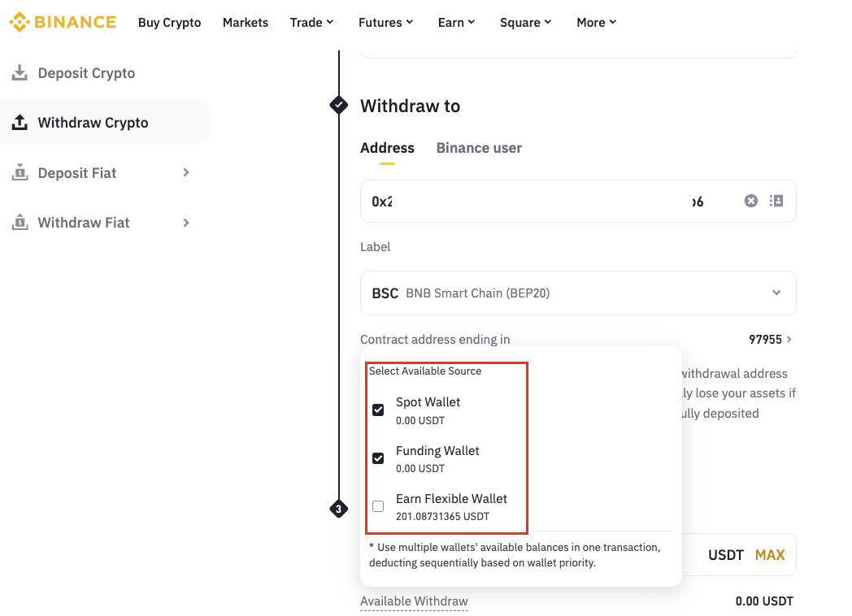Screen dimensions: 852x616
Task: Clear the withdrawal address field
Action: coord(751,201)
